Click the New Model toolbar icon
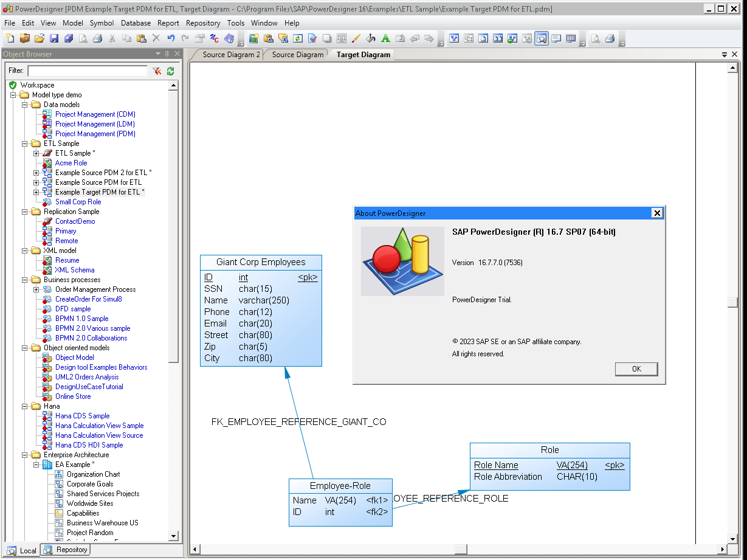The width and height of the screenshot is (747, 560). pos(10,38)
